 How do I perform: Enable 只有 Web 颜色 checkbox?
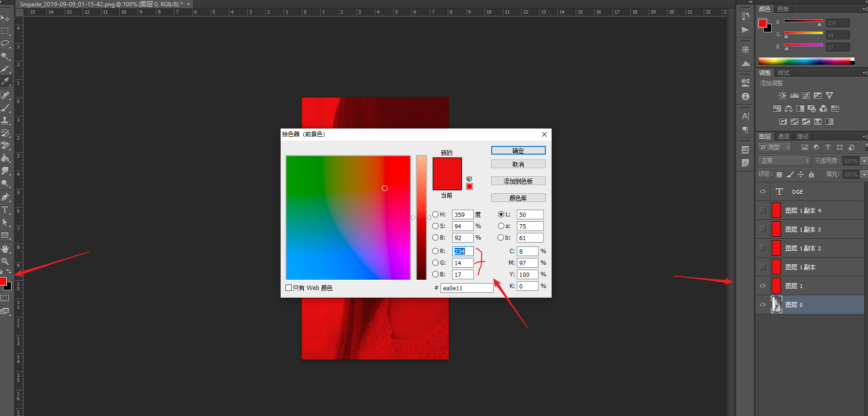[x=289, y=288]
